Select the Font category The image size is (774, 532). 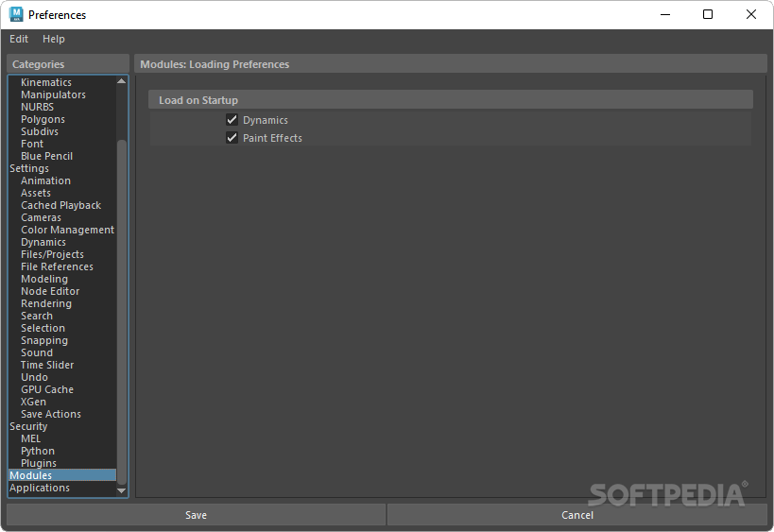(x=32, y=145)
